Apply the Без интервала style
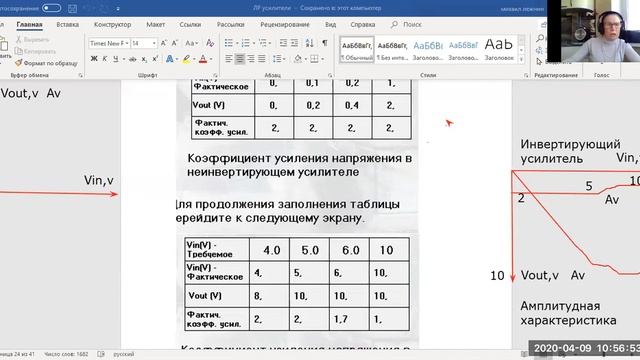 pyautogui.click(x=392, y=50)
